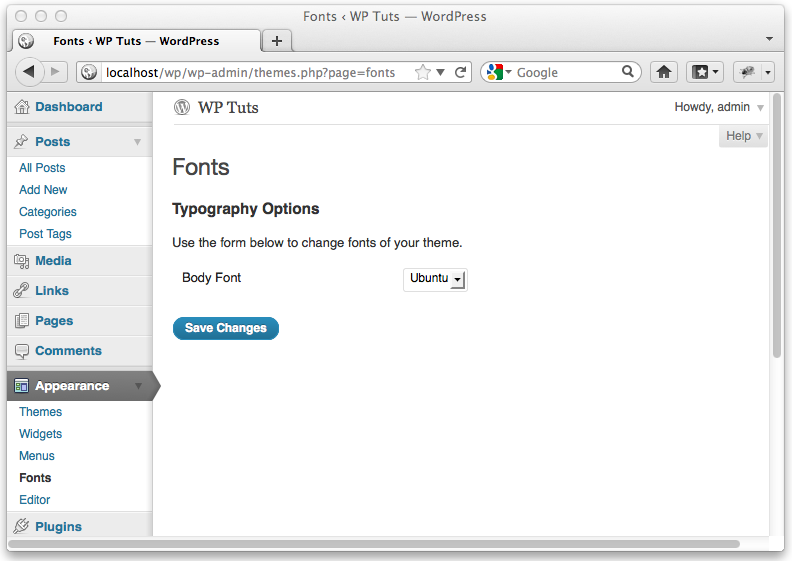Click the Body Font label
Image resolution: width=792 pixels, height=561 pixels.
point(212,278)
